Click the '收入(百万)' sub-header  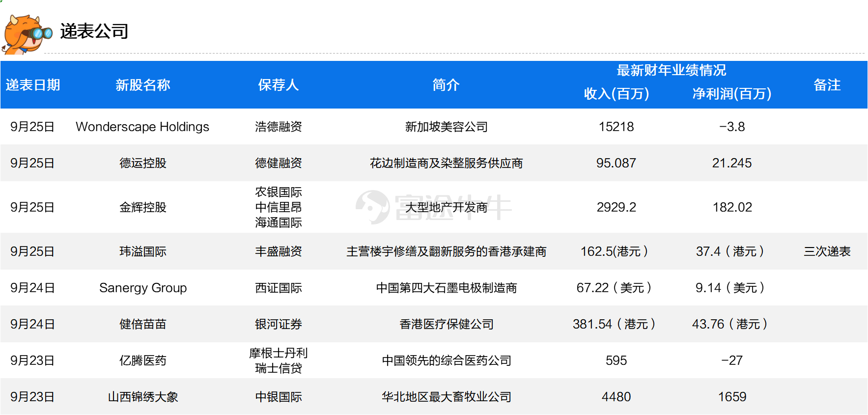pos(616,94)
